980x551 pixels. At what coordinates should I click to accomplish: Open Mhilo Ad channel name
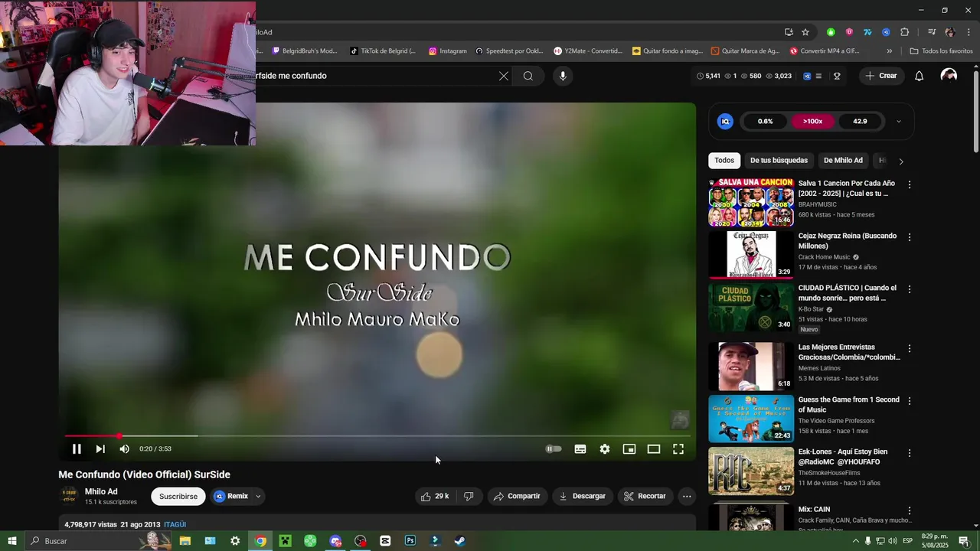[101, 492]
